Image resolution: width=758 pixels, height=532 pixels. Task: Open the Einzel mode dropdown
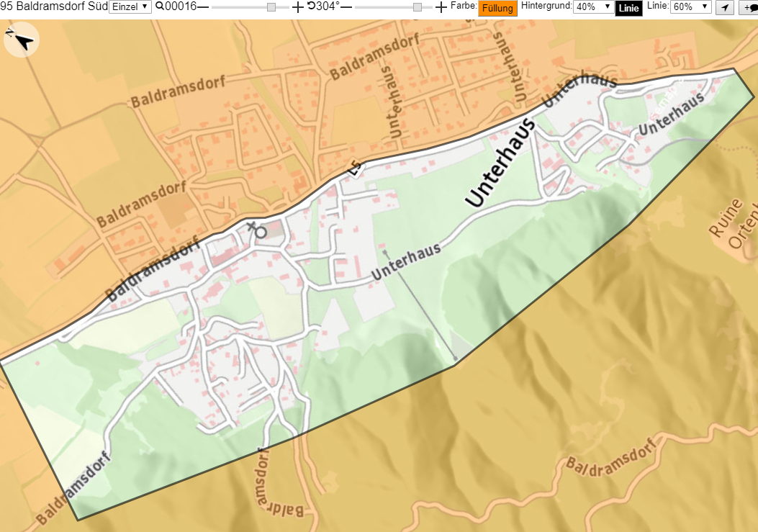tap(130, 6)
